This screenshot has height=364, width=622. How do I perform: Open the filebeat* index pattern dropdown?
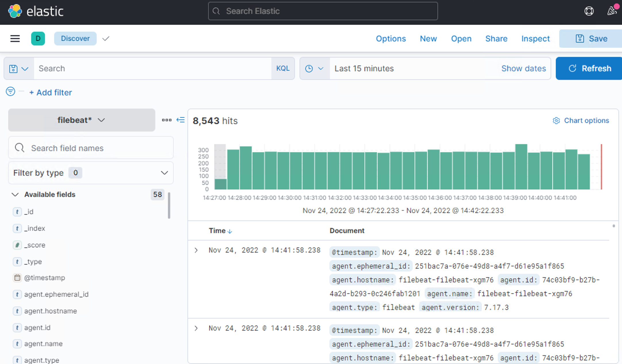coord(81,120)
